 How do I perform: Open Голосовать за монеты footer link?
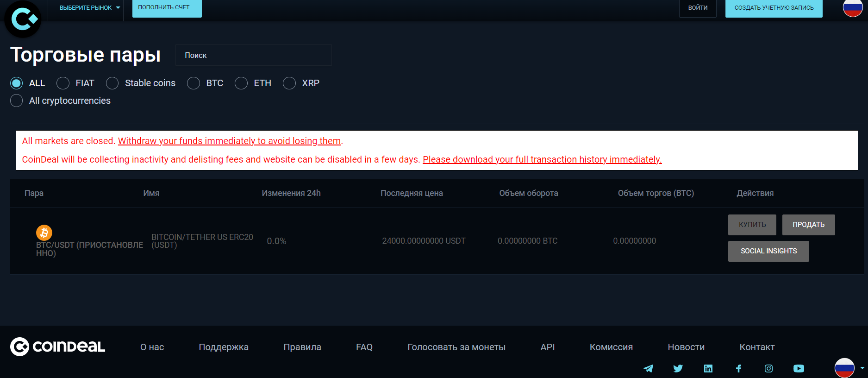tap(456, 347)
